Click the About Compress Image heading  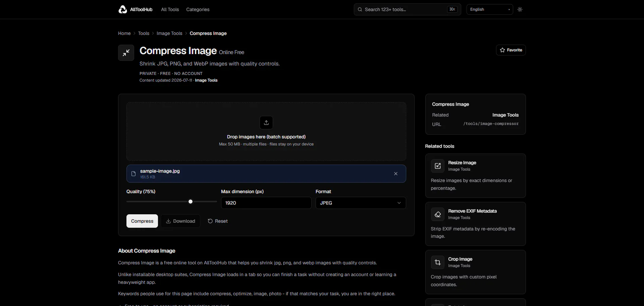(x=147, y=251)
